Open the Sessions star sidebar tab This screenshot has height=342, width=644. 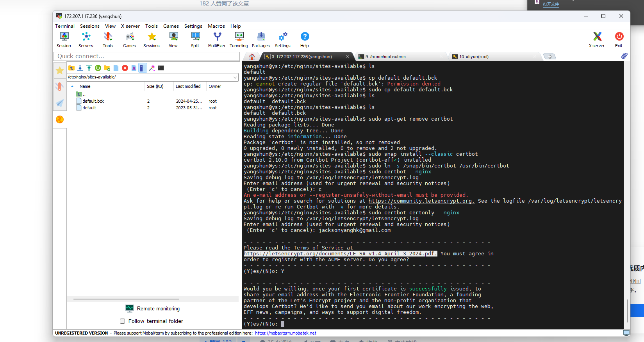coord(60,70)
